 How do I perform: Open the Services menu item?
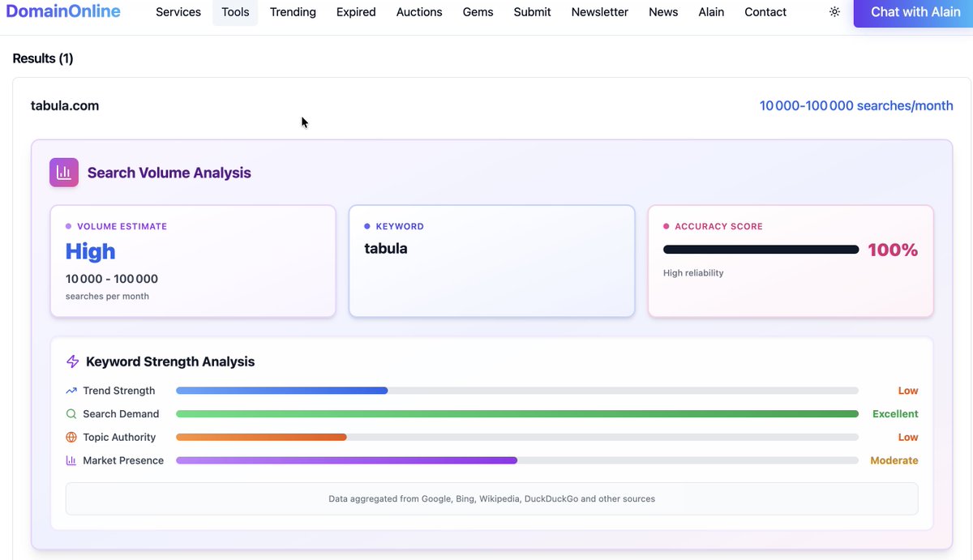click(178, 12)
